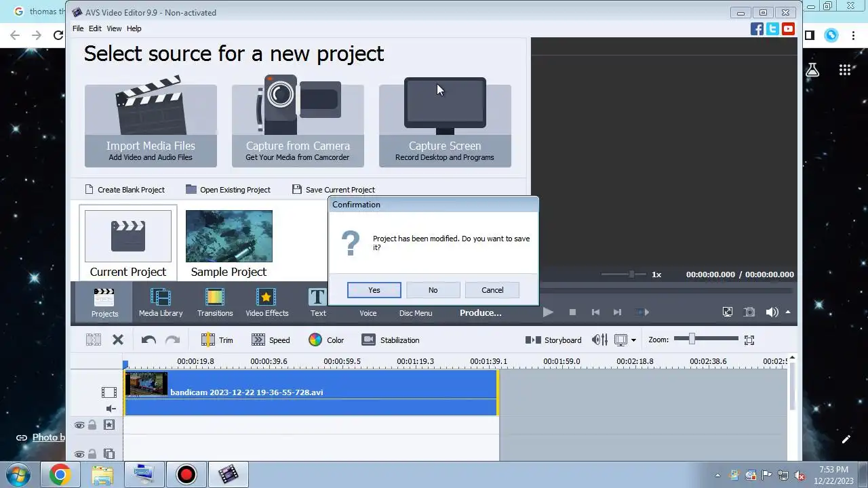868x488 pixels.
Task: Mute the main video track audio
Action: 111,409
